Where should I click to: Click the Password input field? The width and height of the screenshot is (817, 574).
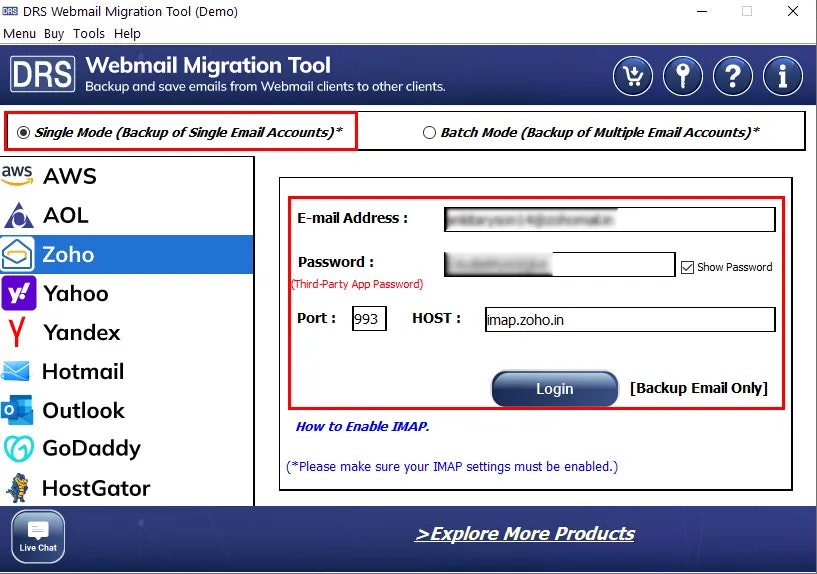(x=560, y=264)
